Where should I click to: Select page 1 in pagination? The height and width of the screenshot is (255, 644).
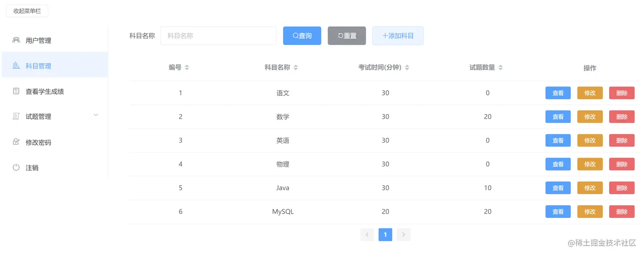(x=385, y=235)
